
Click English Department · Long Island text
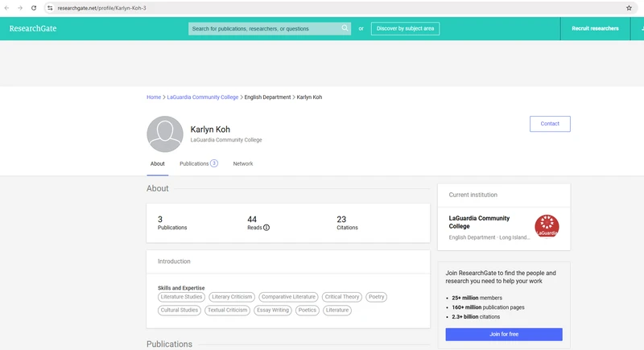[x=489, y=237]
